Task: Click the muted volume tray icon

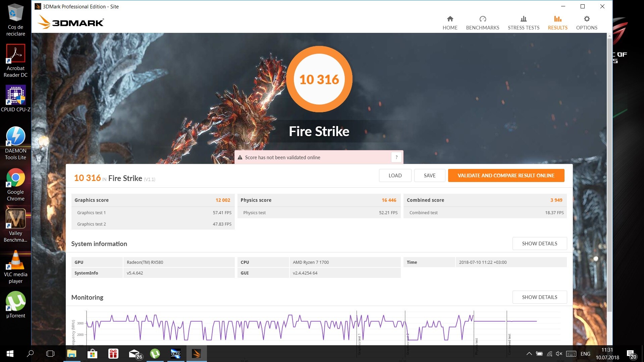Action: point(559,354)
